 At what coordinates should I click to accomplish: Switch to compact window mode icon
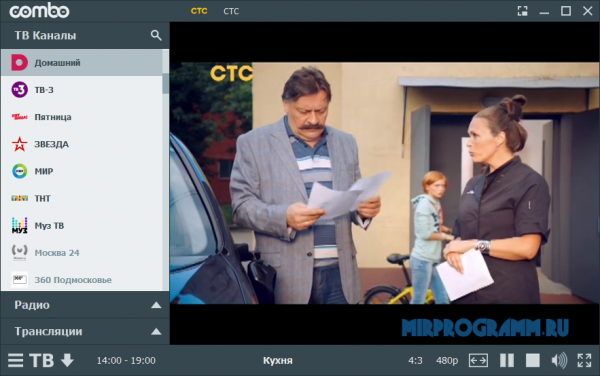click(522, 11)
